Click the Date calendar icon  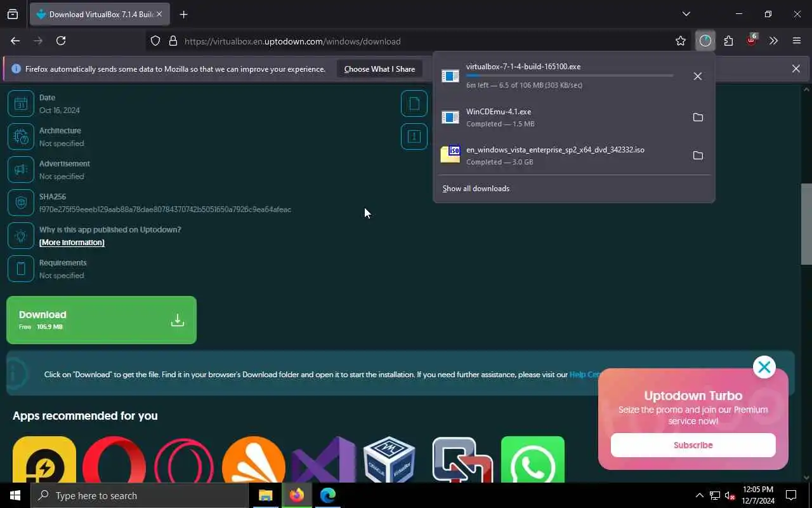point(21,104)
